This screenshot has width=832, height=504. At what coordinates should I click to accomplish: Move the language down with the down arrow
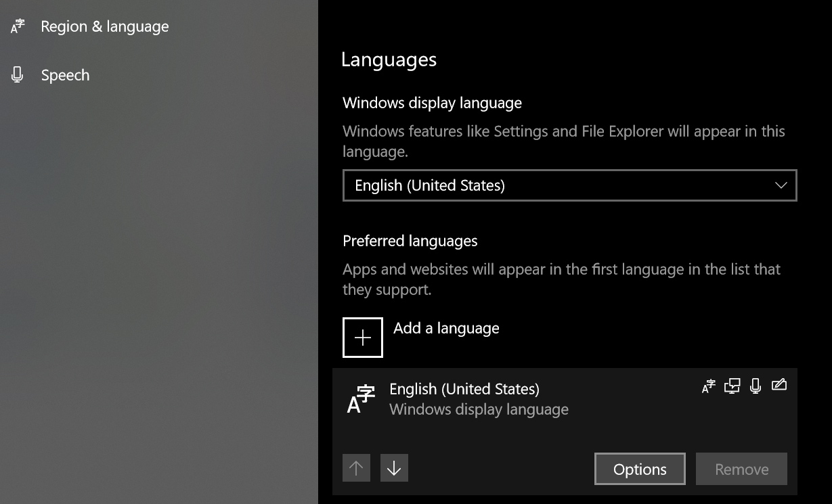[x=394, y=468]
